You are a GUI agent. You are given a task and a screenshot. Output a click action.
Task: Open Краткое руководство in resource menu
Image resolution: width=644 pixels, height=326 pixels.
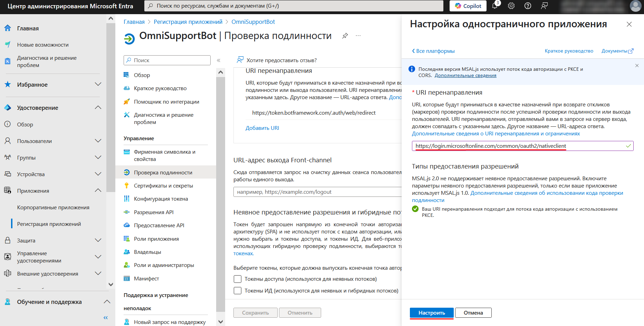[160, 88]
